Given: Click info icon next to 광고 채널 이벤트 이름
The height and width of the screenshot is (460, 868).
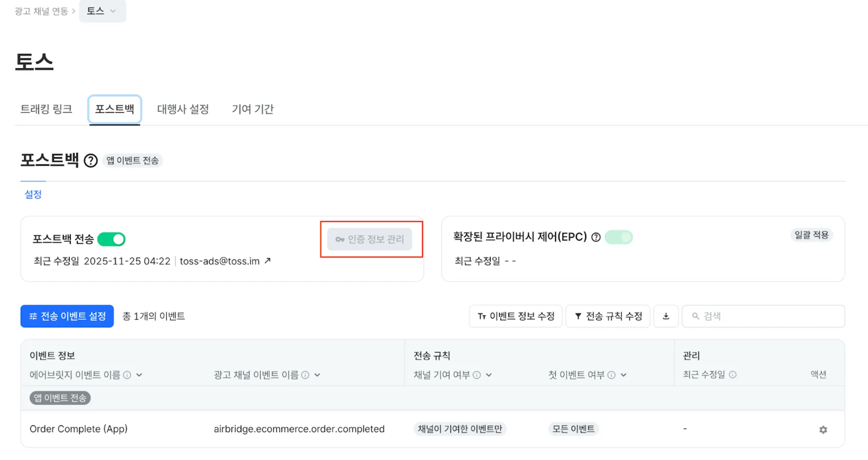Looking at the screenshot, I should coord(305,375).
